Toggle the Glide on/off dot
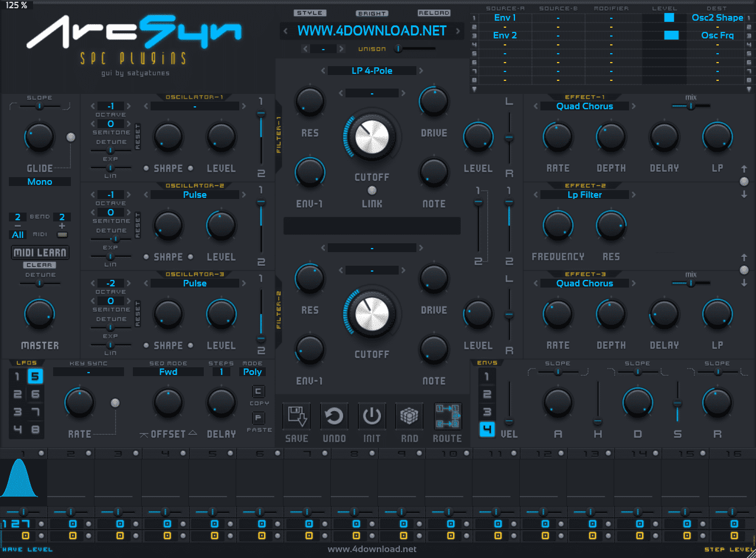Image resolution: width=756 pixels, height=558 pixels. click(71, 138)
